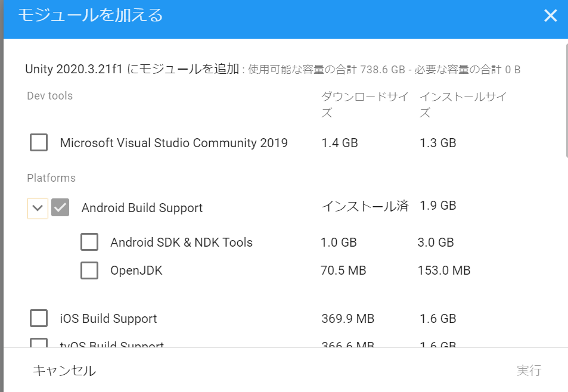Close the モジュールを加える dialog
The width and height of the screenshot is (568, 392).
click(x=550, y=15)
